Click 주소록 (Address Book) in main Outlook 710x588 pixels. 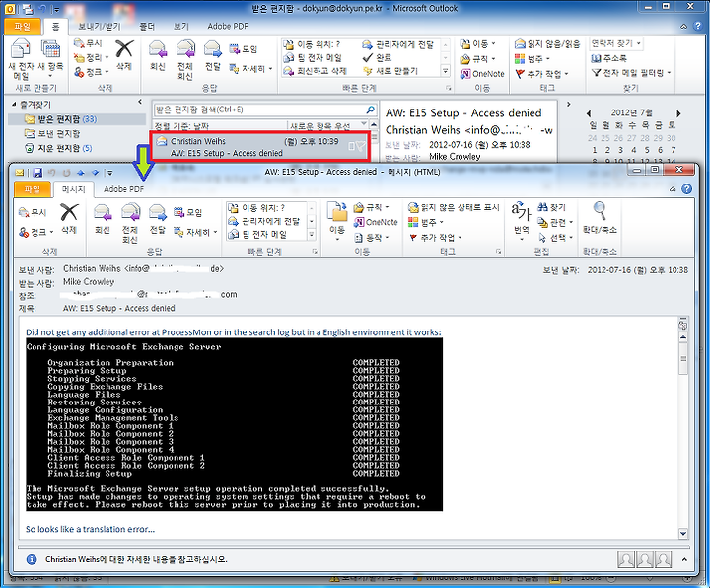(x=609, y=58)
